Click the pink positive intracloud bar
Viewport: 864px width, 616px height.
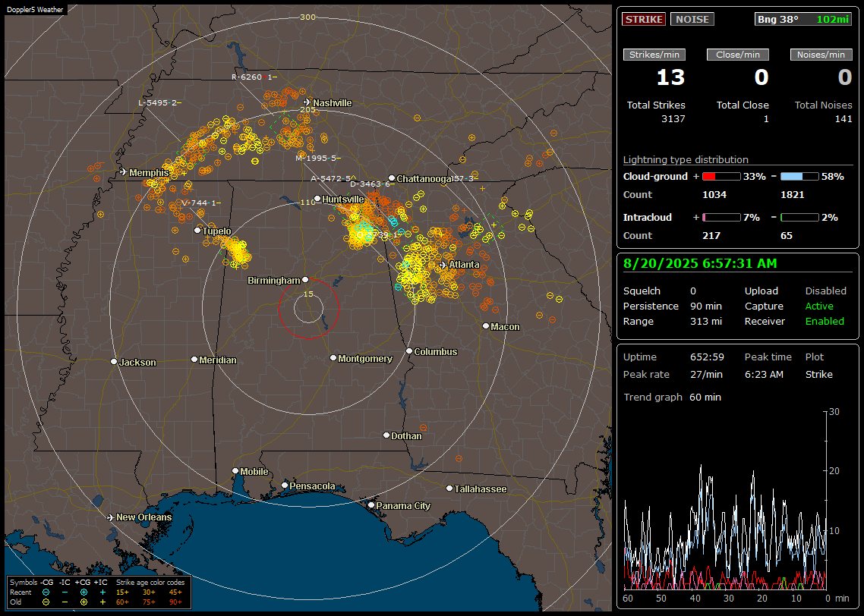721,218
